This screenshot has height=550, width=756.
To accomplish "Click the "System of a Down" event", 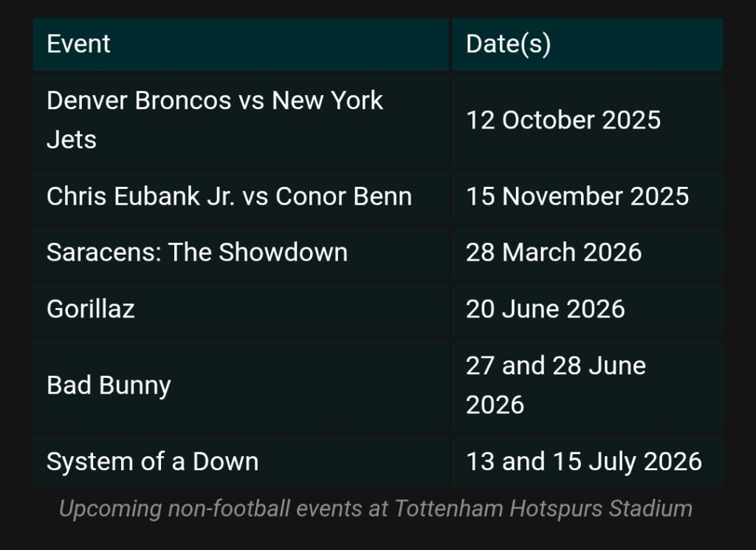I will [x=152, y=462].
